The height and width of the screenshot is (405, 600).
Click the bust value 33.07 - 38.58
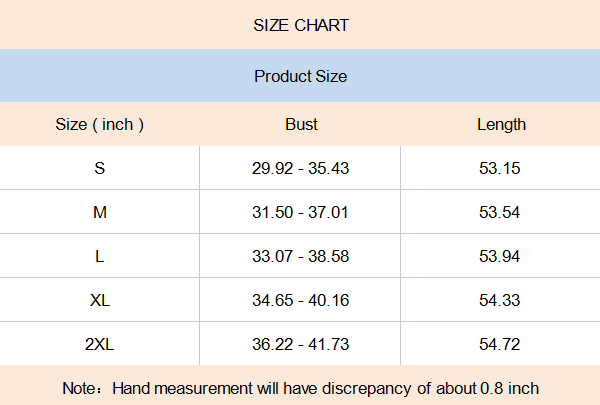(x=300, y=256)
